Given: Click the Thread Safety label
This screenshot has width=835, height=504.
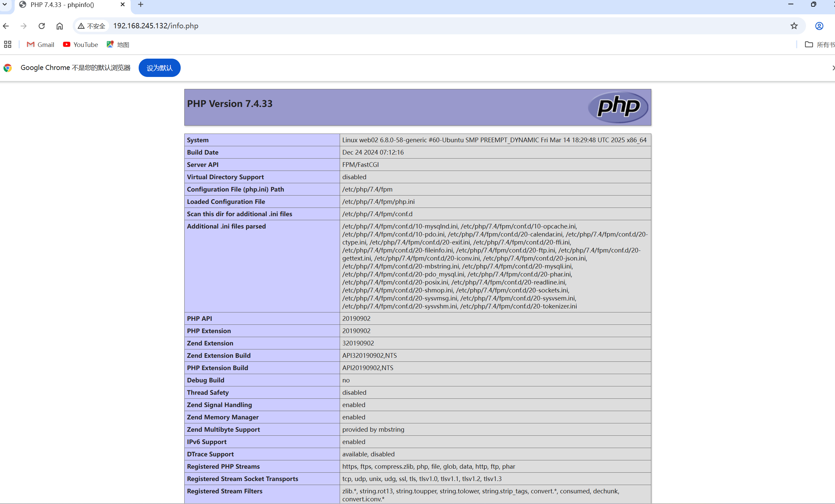Looking at the screenshot, I should pyautogui.click(x=208, y=392).
